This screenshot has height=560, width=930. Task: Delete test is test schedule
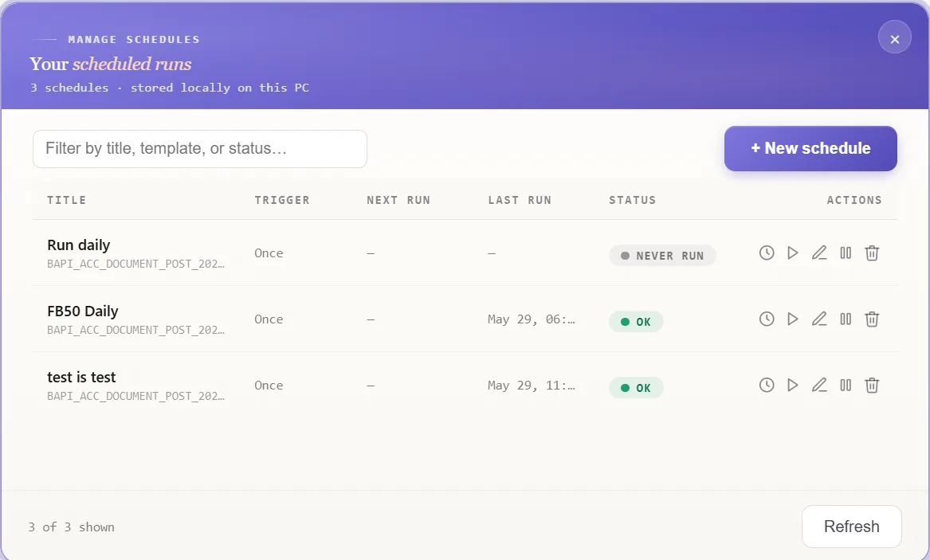pyautogui.click(x=872, y=386)
